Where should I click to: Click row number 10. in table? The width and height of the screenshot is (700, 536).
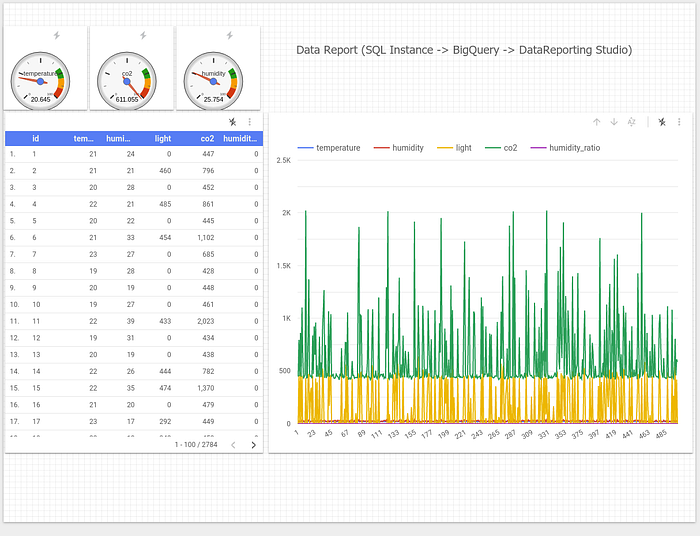click(14, 304)
